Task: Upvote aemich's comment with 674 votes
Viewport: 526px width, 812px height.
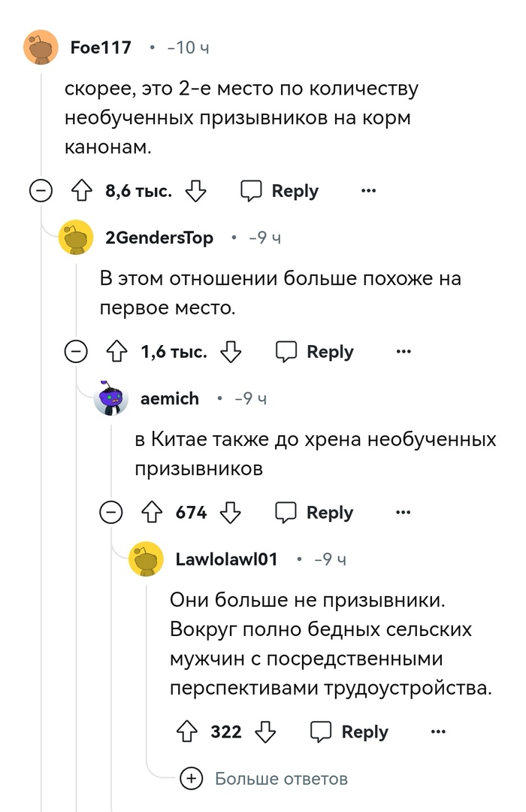Action: click(x=152, y=513)
